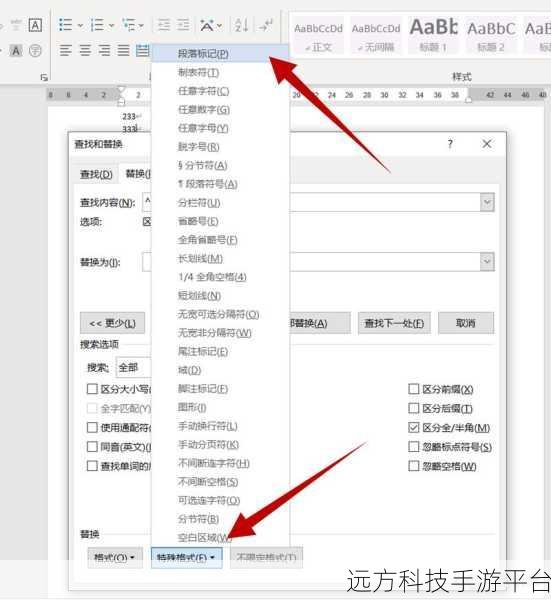Viewport: 551px width, 600px height.
Task: Select 分栏符(U) menu item
Action: [220, 203]
